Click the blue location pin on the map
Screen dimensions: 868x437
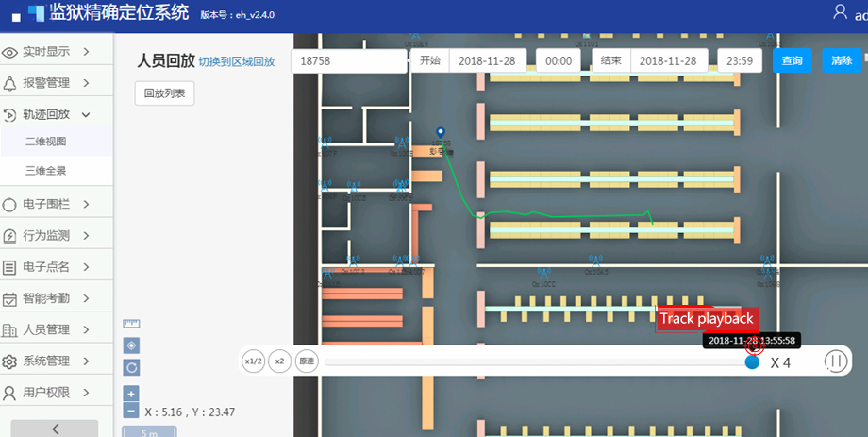(x=440, y=135)
